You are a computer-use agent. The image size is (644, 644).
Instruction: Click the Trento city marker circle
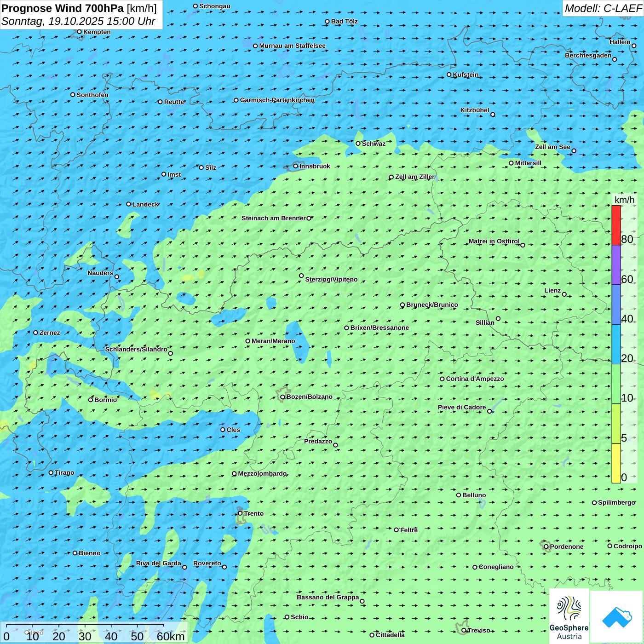pyautogui.click(x=240, y=513)
